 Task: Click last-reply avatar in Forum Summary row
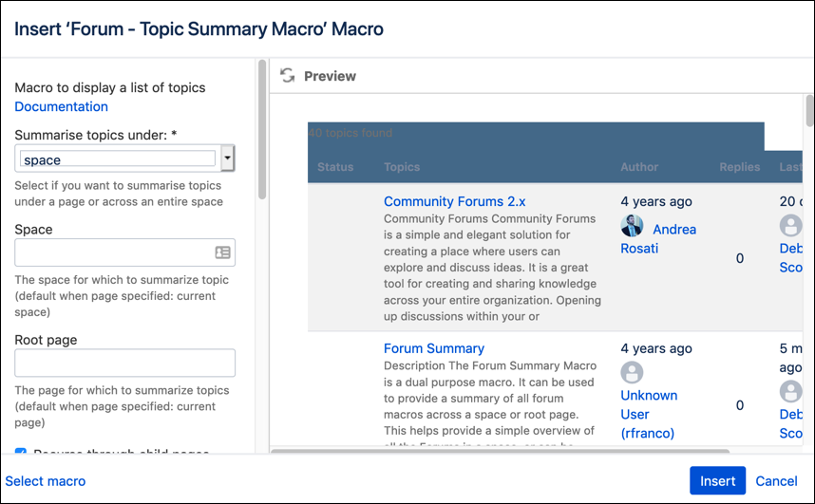point(790,391)
